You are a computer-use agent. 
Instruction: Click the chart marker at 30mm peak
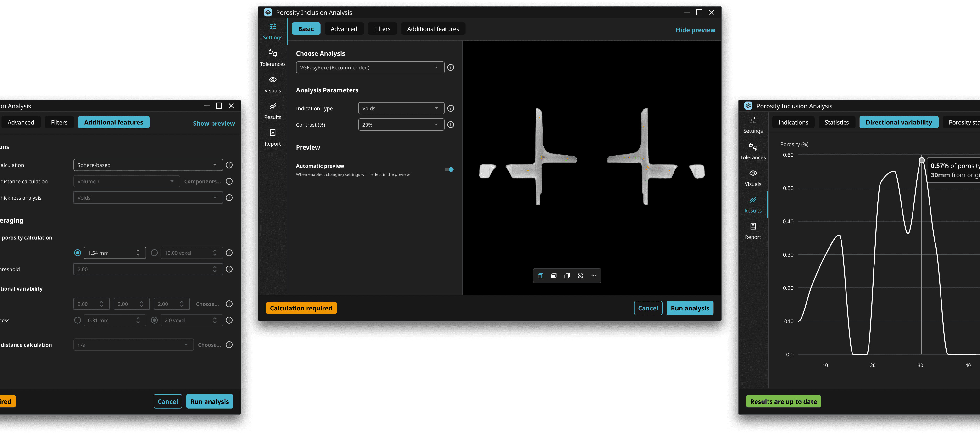point(921,160)
